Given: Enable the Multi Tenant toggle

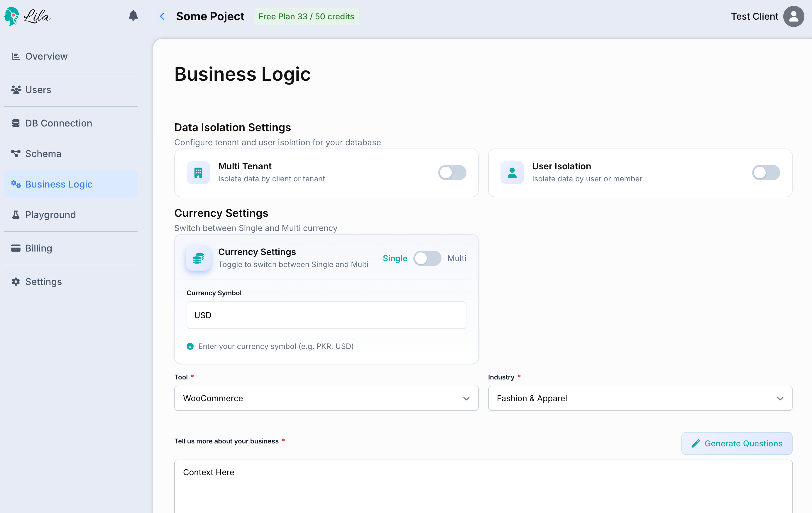Looking at the screenshot, I should pos(452,173).
